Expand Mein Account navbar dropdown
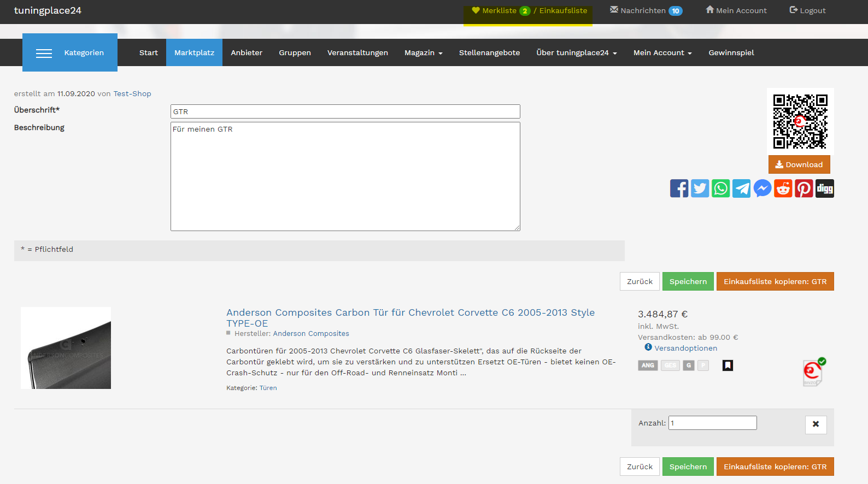 pos(662,52)
